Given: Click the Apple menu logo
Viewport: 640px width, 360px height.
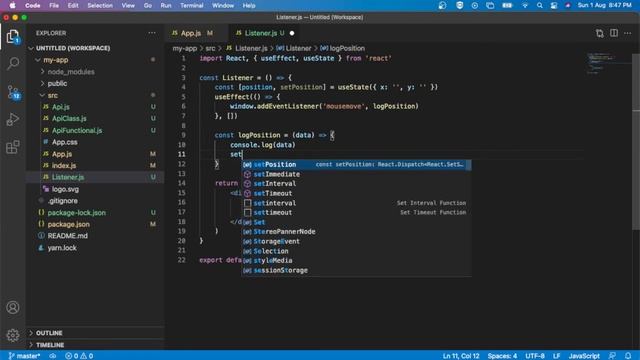Looking at the screenshot, I should pos(12,5).
